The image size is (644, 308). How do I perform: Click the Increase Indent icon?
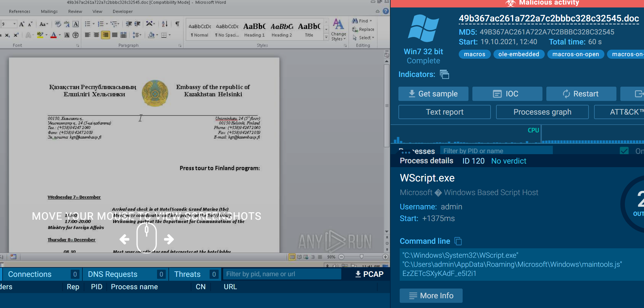click(138, 24)
